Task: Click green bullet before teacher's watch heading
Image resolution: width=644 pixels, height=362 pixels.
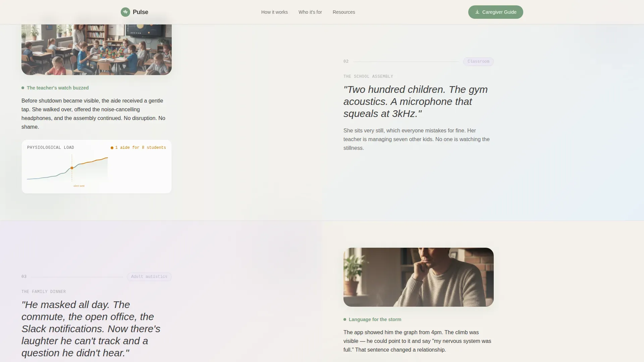Action: [x=23, y=88]
